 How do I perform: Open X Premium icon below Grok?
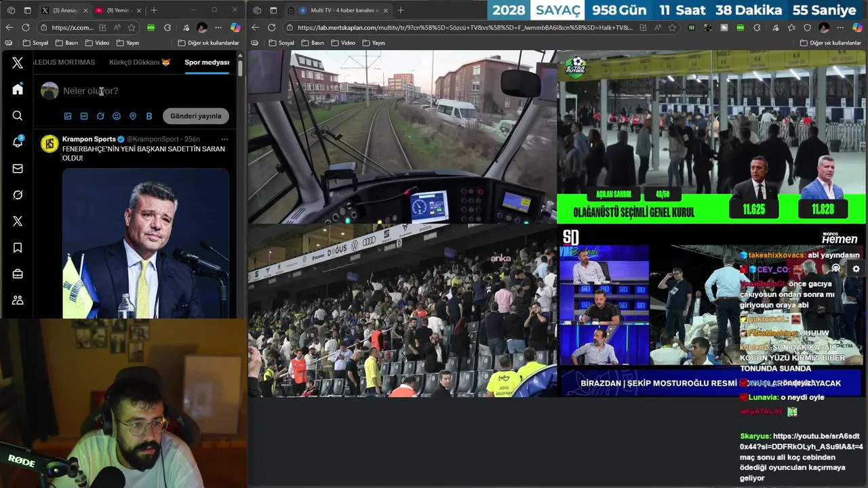pyautogui.click(x=18, y=221)
